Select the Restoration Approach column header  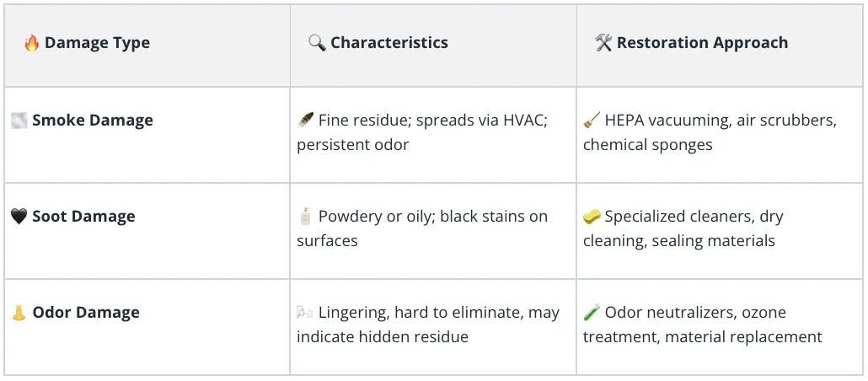pyautogui.click(x=720, y=46)
